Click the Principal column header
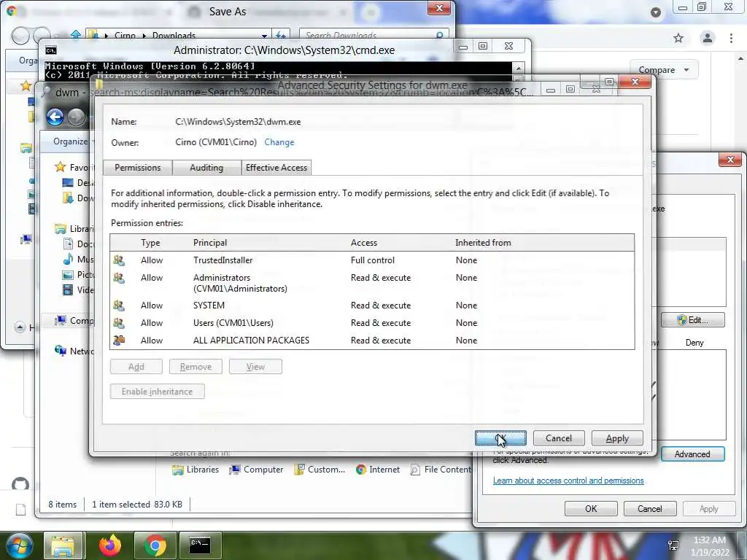Image resolution: width=747 pixels, height=560 pixels. [x=210, y=242]
